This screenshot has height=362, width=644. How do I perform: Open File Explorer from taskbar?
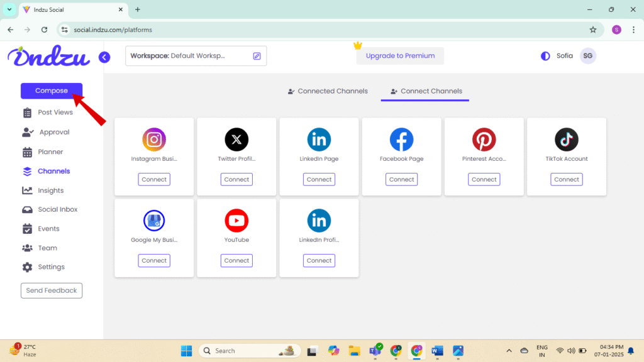click(354, 351)
